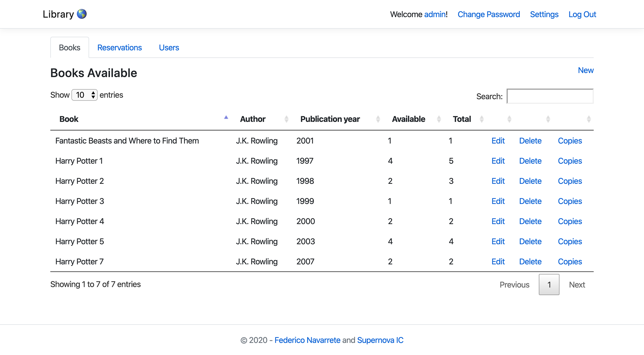Edit the Harry Potter 1 entry
Image resolution: width=644 pixels, height=355 pixels.
click(x=498, y=161)
